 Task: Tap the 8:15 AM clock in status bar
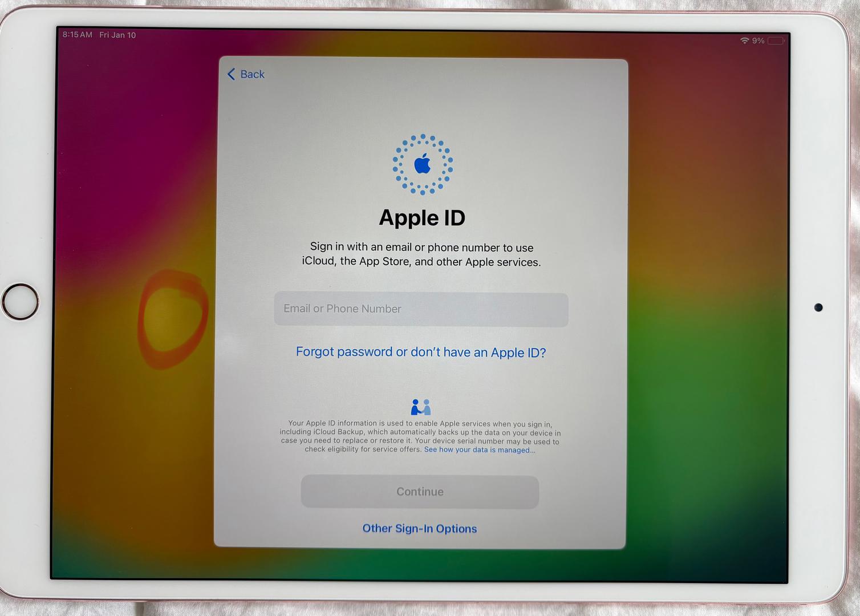pyautogui.click(x=78, y=35)
